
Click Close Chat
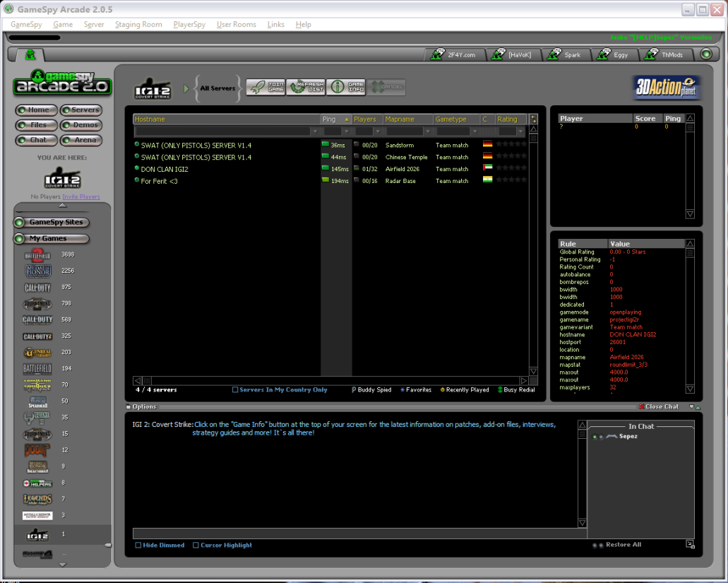pos(659,407)
